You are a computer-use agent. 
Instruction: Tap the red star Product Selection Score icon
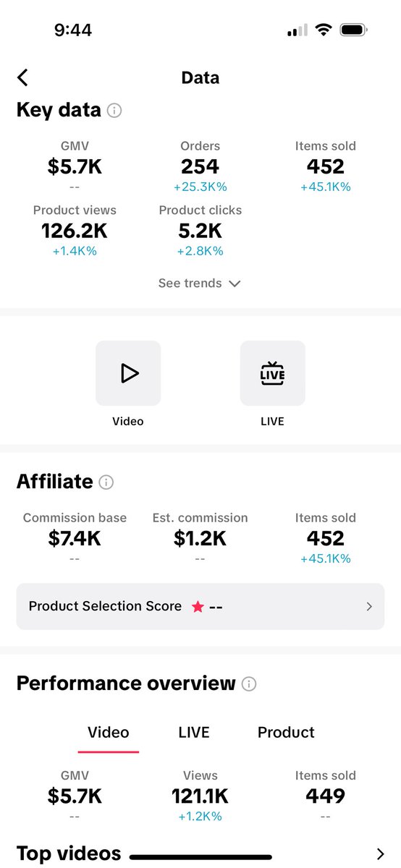tap(198, 607)
